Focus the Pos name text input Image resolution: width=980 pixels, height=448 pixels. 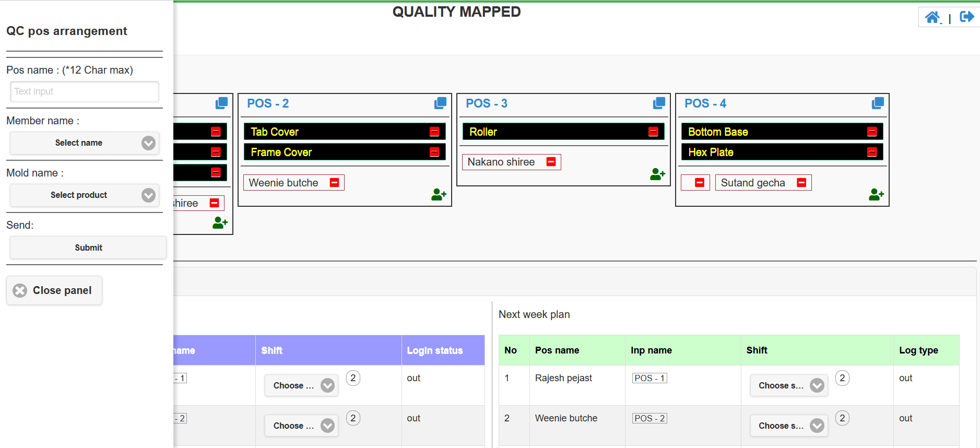tap(85, 91)
